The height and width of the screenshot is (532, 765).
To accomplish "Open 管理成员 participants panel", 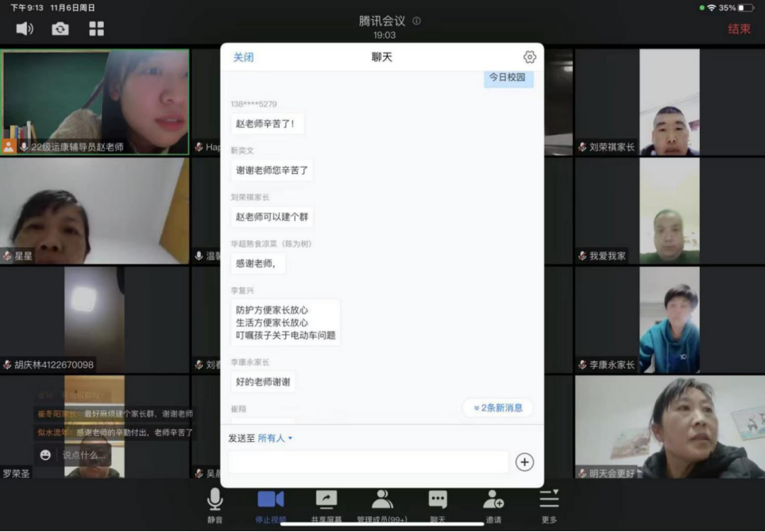I will 382,504.
